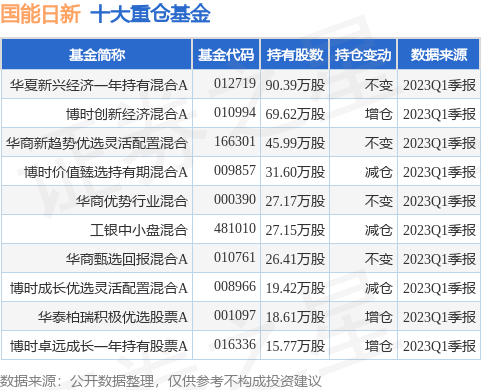Click the 基金代码 column header
481x390 pixels.
click(226, 54)
